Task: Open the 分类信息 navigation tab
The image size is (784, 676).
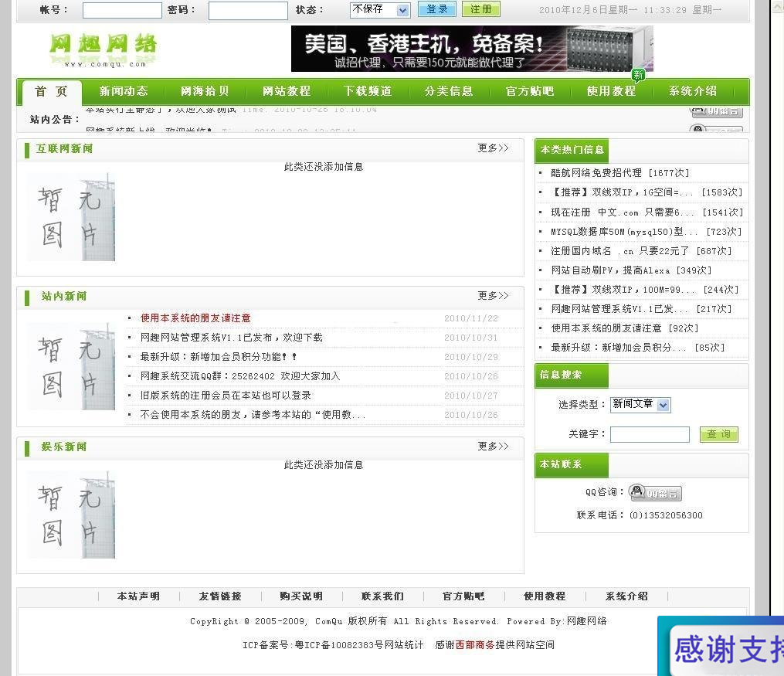Action: click(449, 91)
